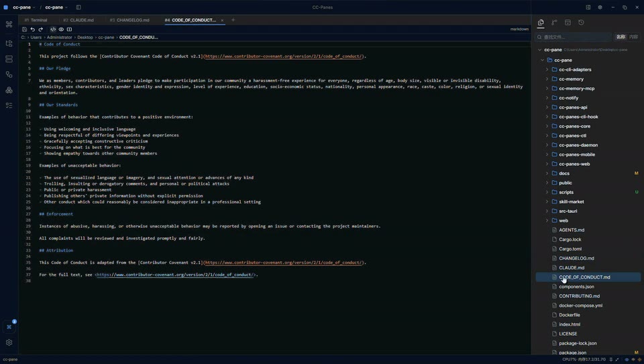Expand the cc-memory-mcp folder
The image size is (644, 364).
(x=547, y=89)
